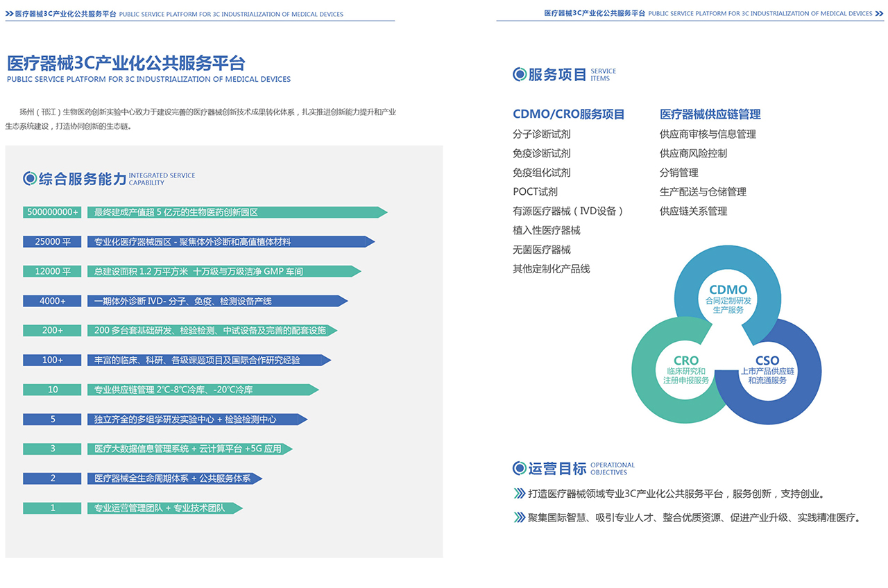Click the 综合服务能力 section heading

(x=83, y=179)
